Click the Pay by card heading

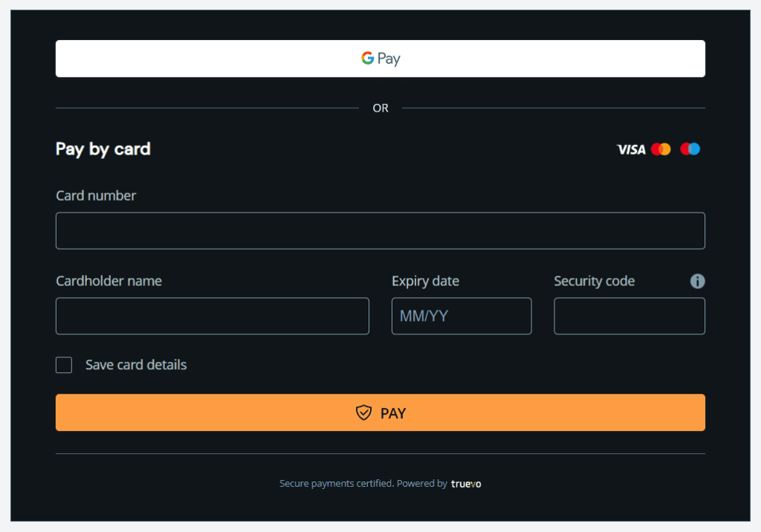point(103,149)
